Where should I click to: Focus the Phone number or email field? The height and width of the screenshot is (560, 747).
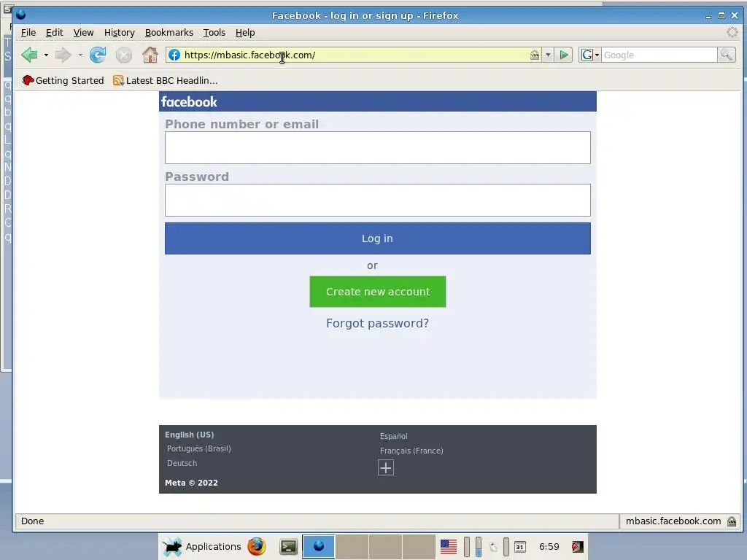(377, 147)
